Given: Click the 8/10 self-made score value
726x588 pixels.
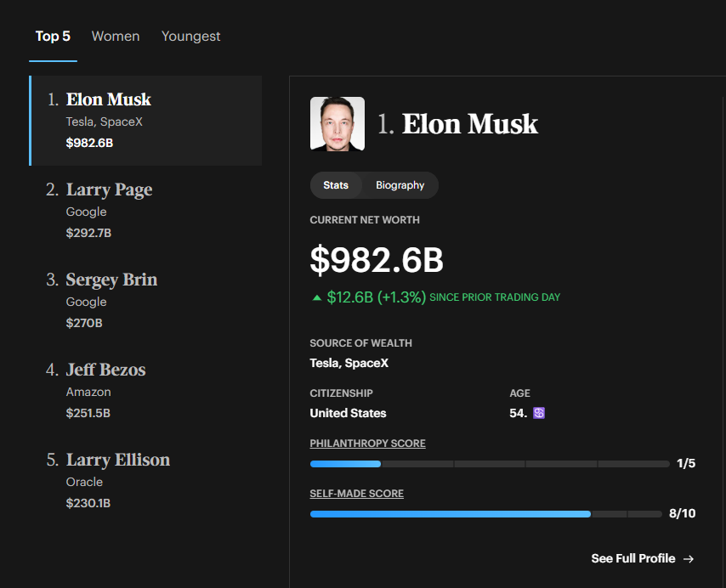Looking at the screenshot, I should (682, 513).
